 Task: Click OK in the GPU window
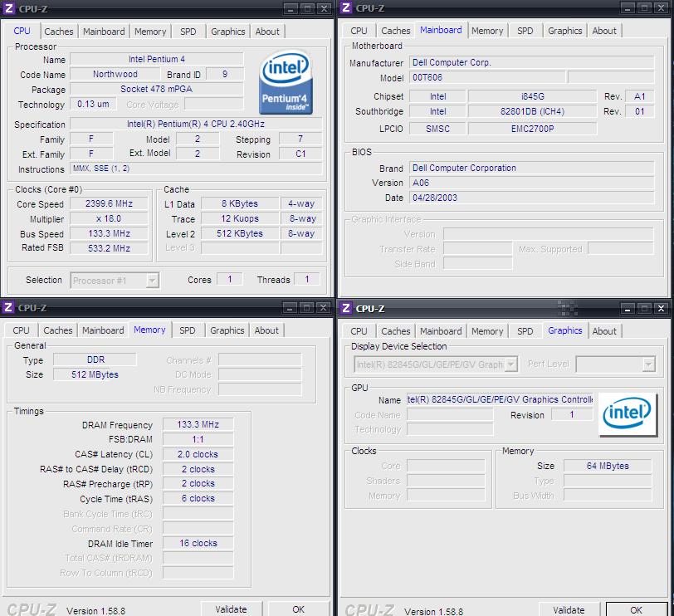636,609
